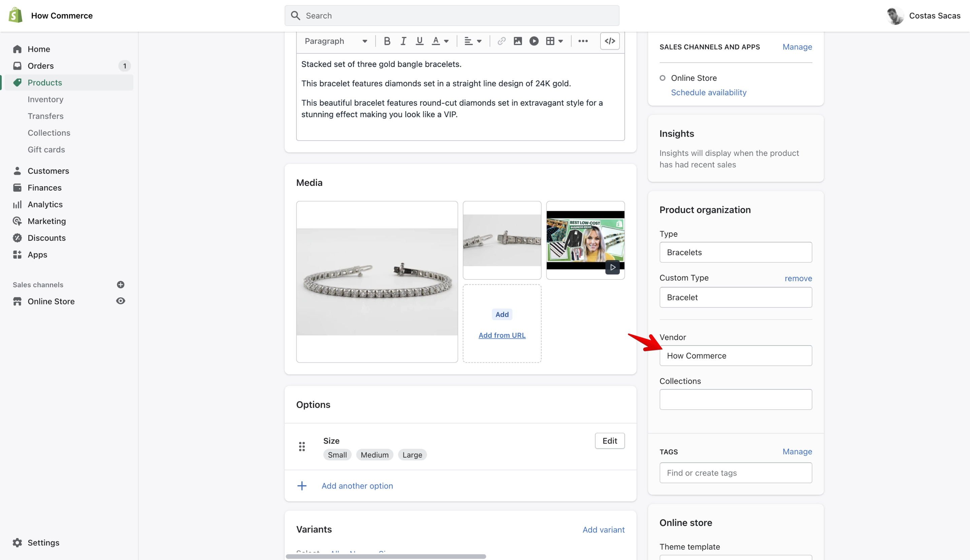Click the Orders badge showing 1
The height and width of the screenshot is (560, 970).
(x=124, y=66)
